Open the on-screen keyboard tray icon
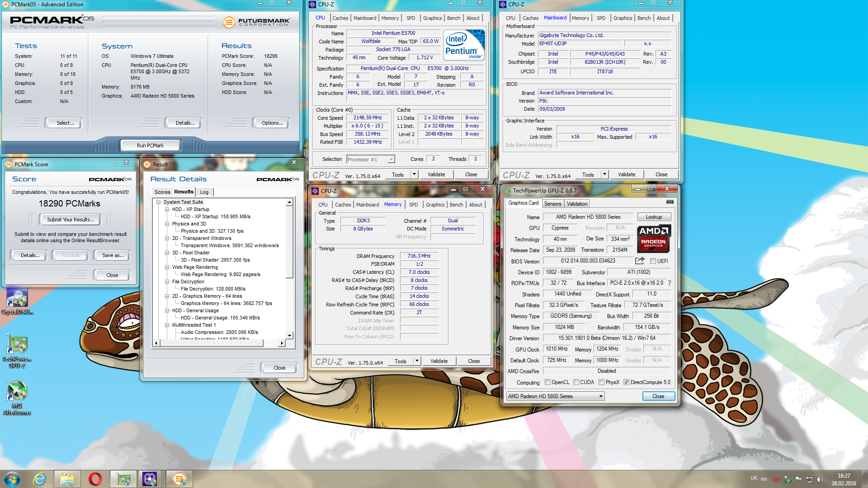 764,479
